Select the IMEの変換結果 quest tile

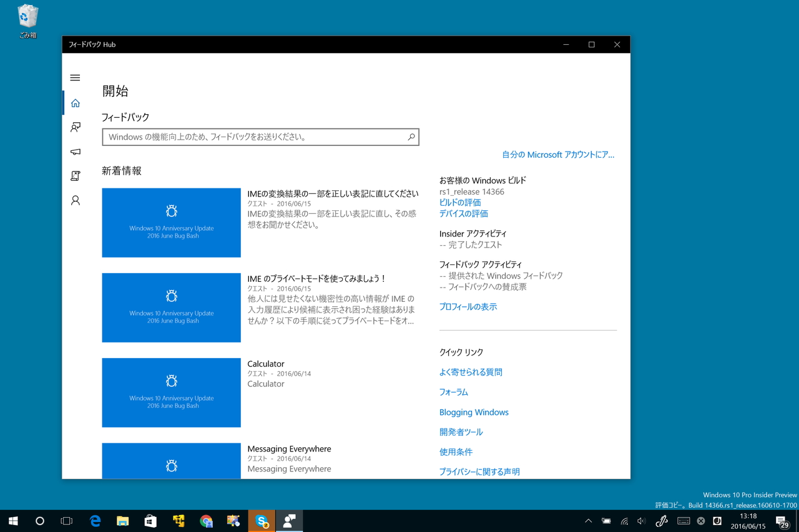pyautogui.click(x=171, y=223)
